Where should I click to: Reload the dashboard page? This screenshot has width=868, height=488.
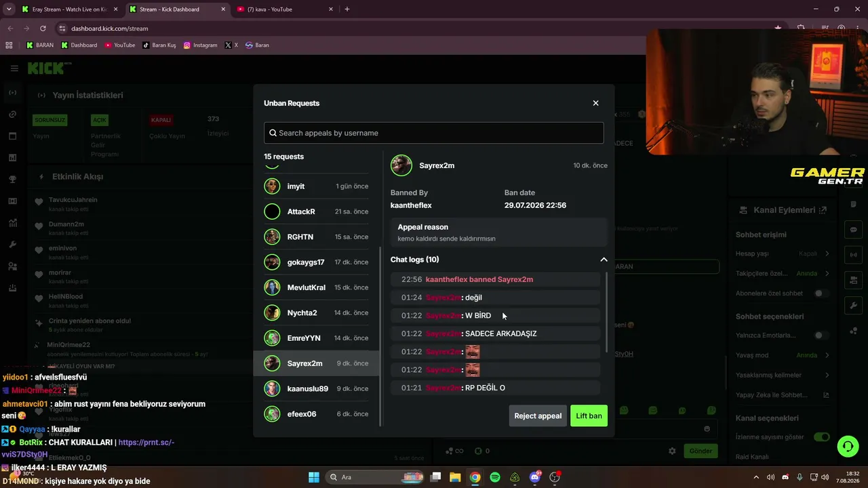click(43, 28)
